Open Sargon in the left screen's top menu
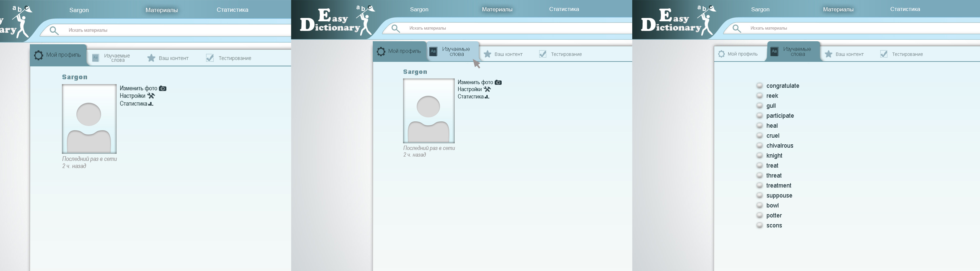Image resolution: width=980 pixels, height=271 pixels. (79, 10)
